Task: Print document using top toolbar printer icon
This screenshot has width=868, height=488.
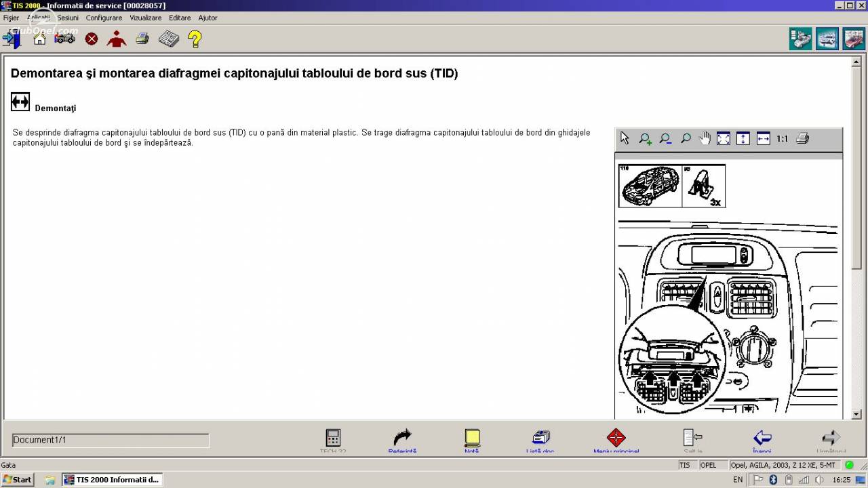Action: tap(142, 39)
